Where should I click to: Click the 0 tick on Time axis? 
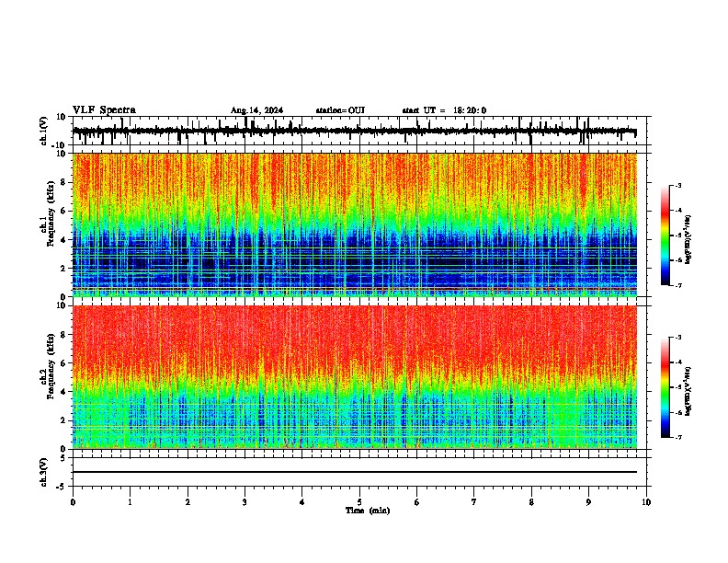coord(73,502)
